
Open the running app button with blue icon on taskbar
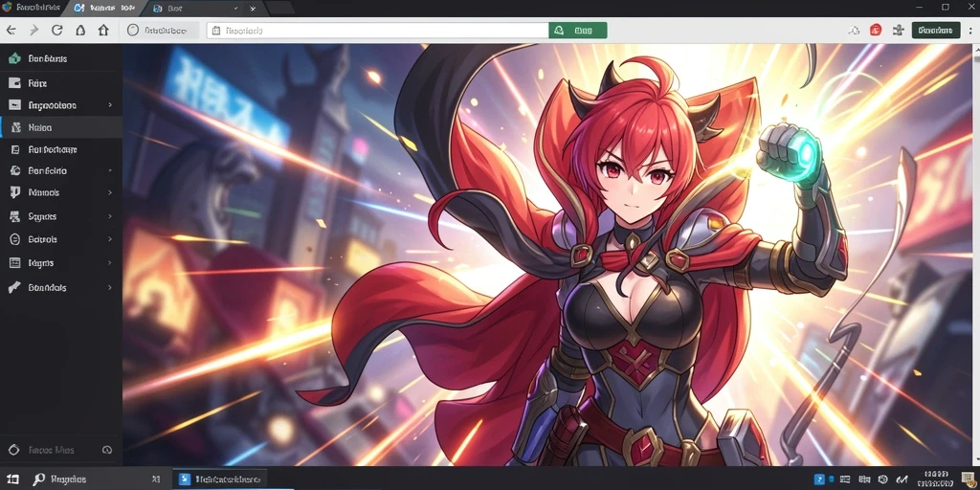[x=219, y=479]
